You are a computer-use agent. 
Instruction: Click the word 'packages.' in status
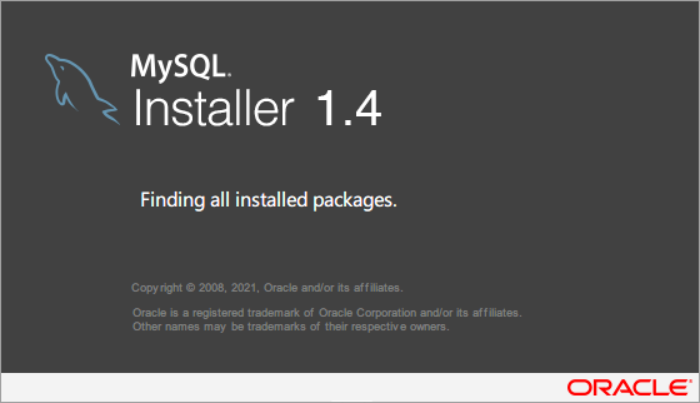point(355,200)
